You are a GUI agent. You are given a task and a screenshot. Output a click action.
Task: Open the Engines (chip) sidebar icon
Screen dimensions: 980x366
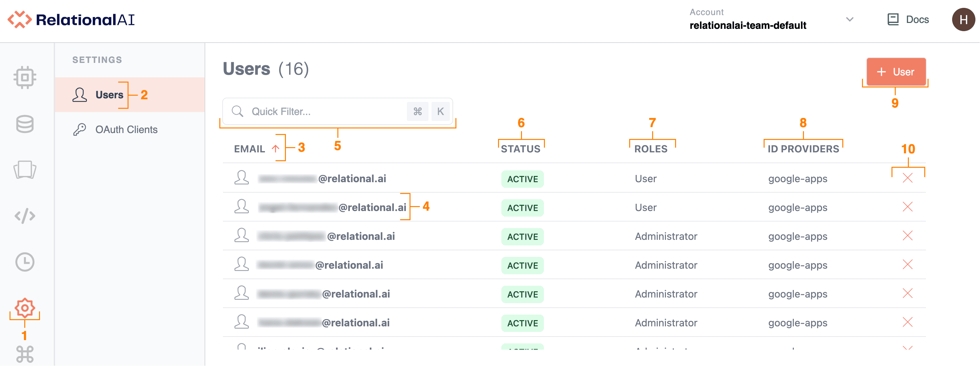coord(25,78)
